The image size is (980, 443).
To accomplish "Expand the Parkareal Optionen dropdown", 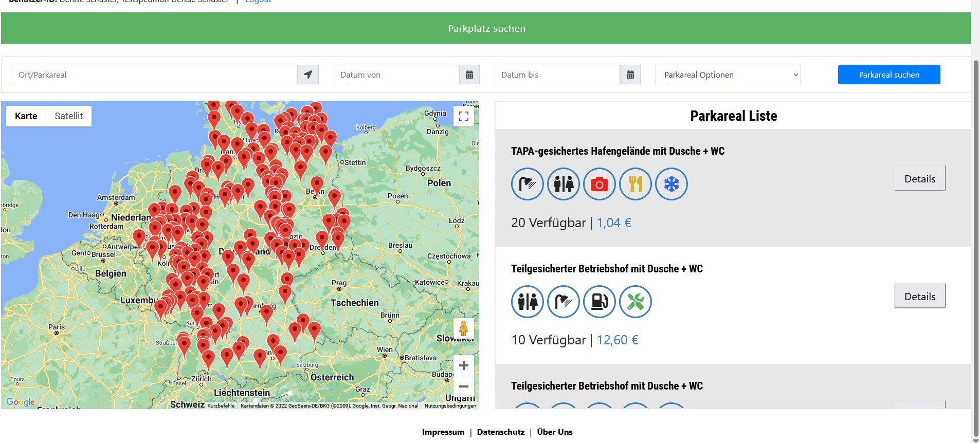I will [x=728, y=75].
